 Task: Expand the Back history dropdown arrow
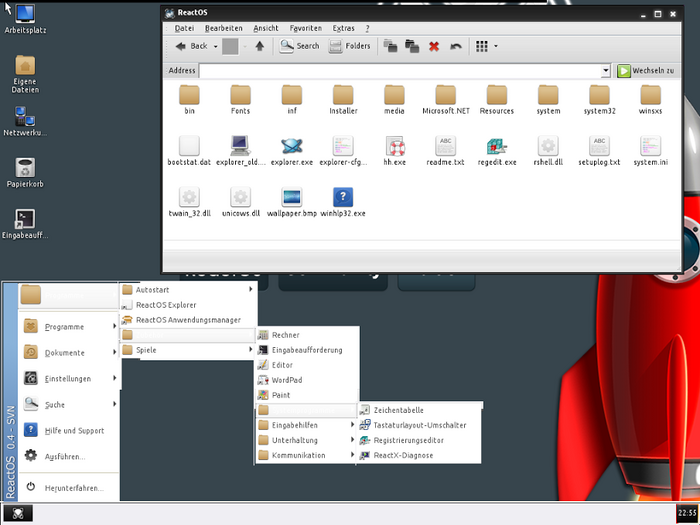215,46
